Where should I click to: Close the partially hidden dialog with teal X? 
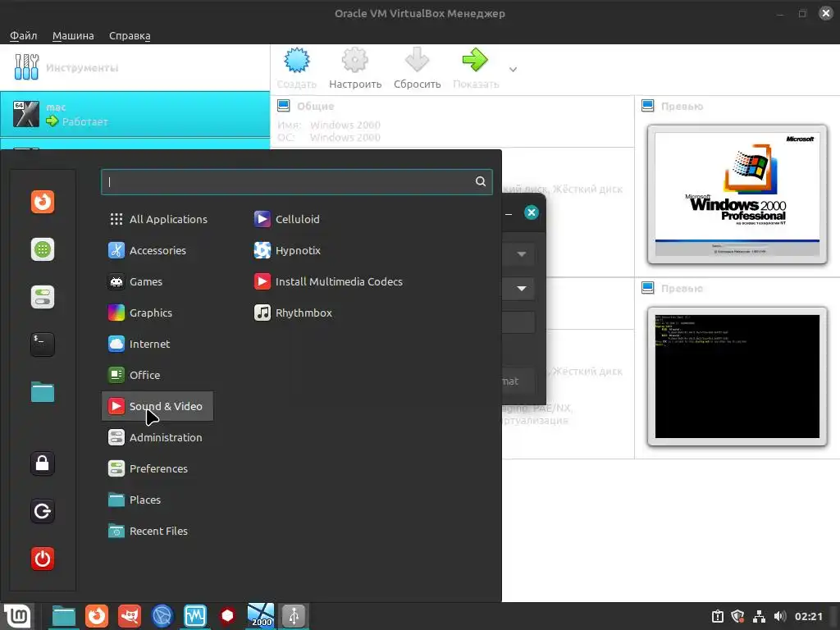(x=532, y=212)
